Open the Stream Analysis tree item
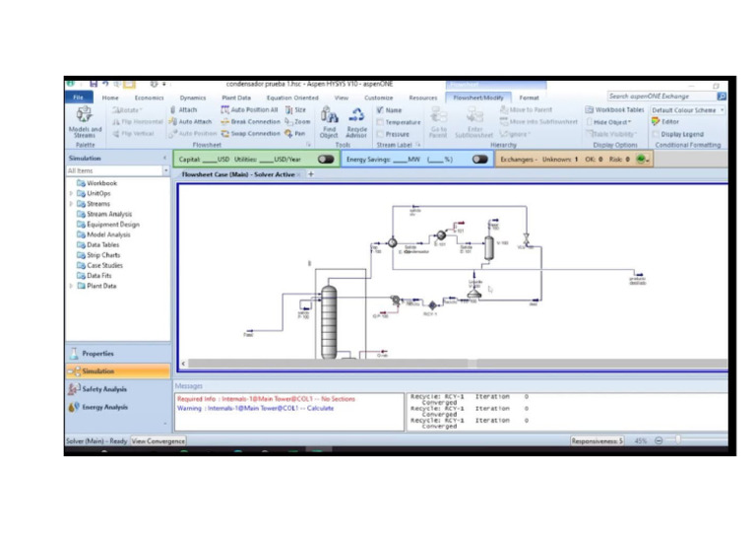Viewport: 756px width, 535px height. tap(109, 214)
